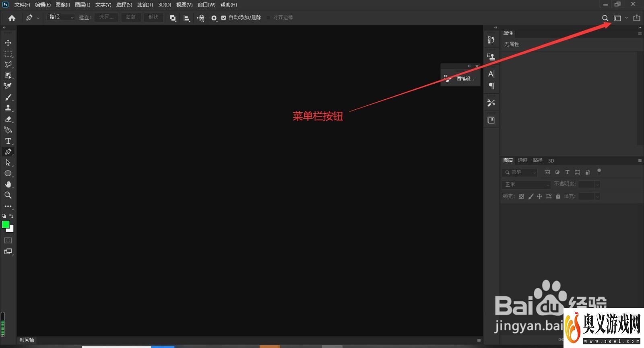Select the Pen tool in toolbox

click(8, 152)
